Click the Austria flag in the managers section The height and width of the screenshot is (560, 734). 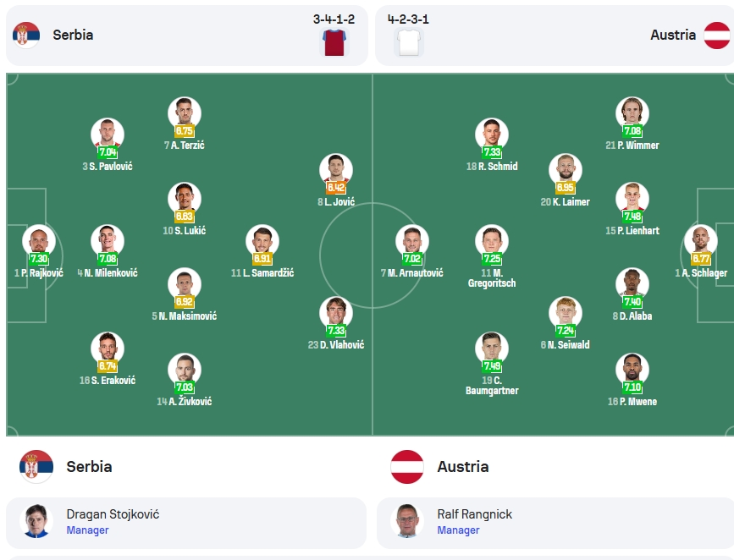pyautogui.click(x=407, y=466)
